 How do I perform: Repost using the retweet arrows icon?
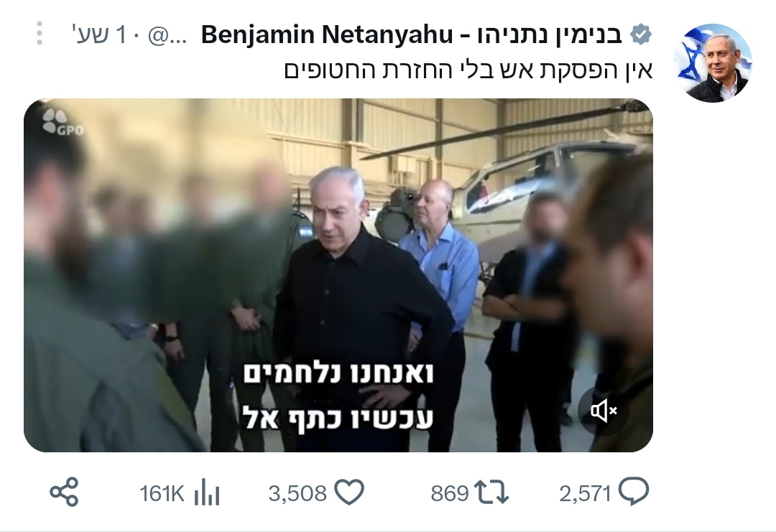[x=491, y=493]
